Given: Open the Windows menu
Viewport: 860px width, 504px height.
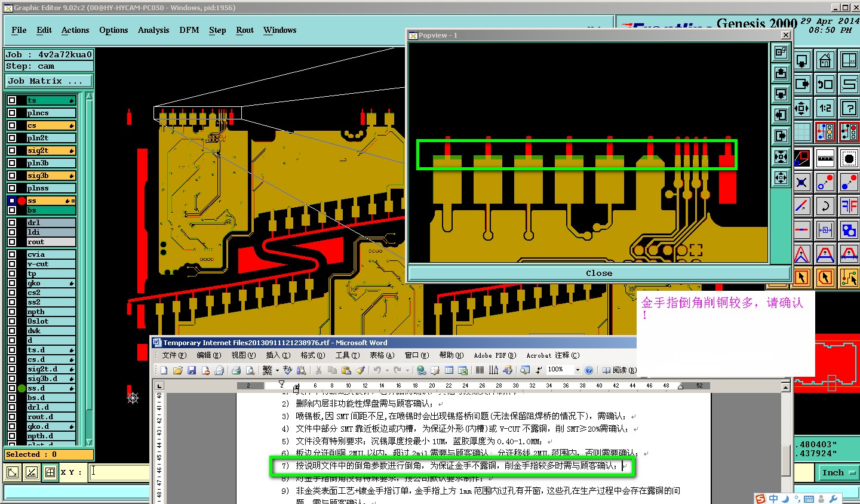Looking at the screenshot, I should point(280,30).
